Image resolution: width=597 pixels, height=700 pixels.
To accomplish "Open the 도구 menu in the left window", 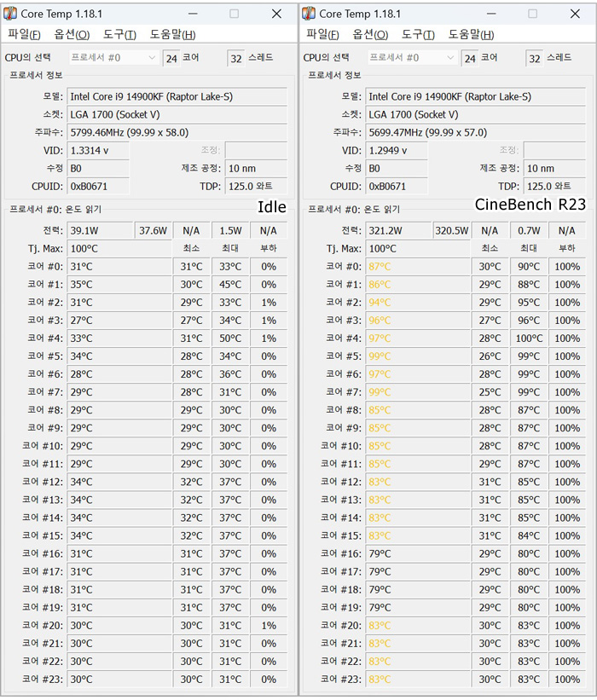I will [119, 34].
